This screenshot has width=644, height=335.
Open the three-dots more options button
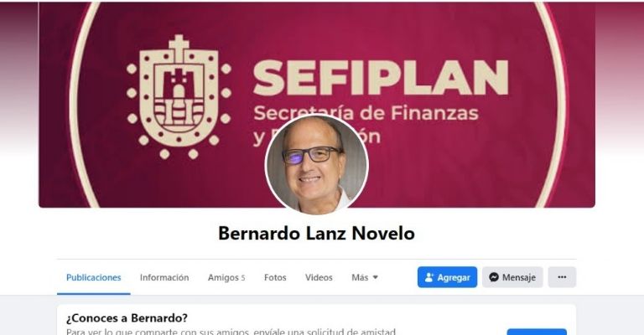(x=562, y=277)
